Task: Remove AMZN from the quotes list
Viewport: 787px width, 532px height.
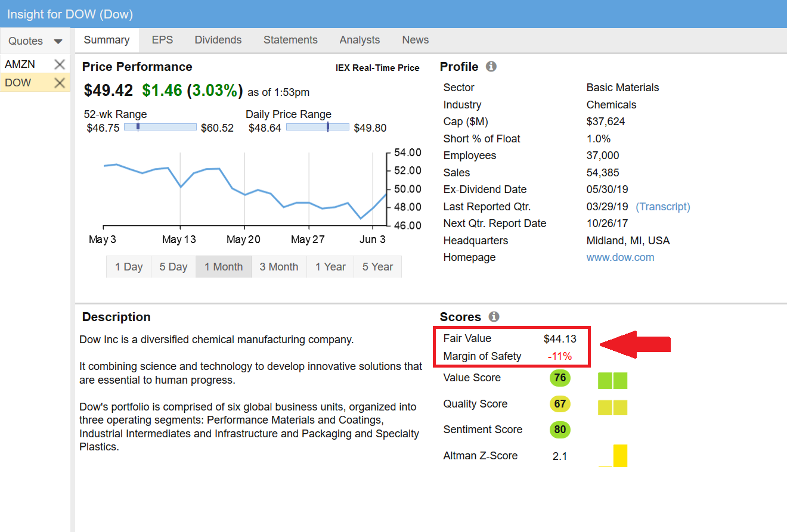Action: pos(60,64)
